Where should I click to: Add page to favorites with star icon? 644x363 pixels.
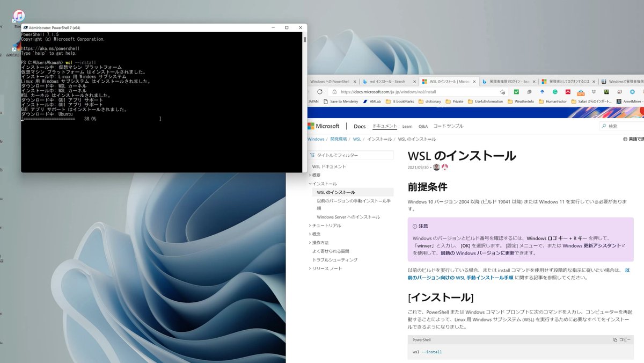pyautogui.click(x=502, y=92)
